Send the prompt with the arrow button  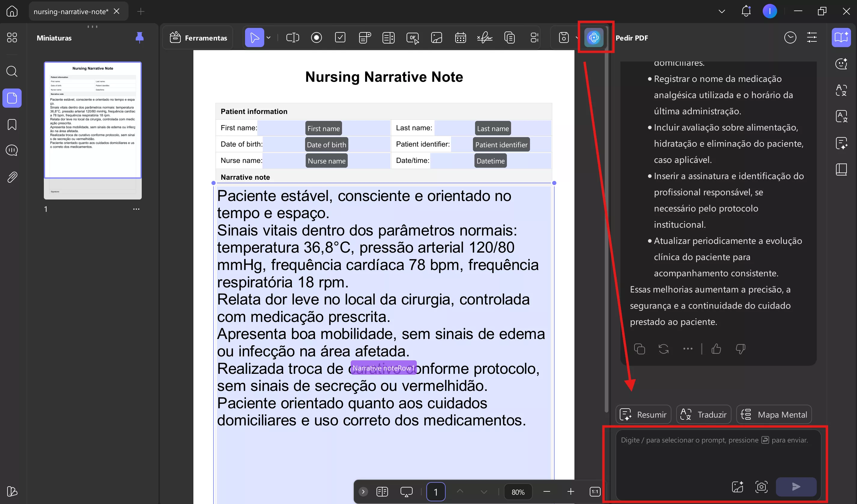(x=796, y=487)
